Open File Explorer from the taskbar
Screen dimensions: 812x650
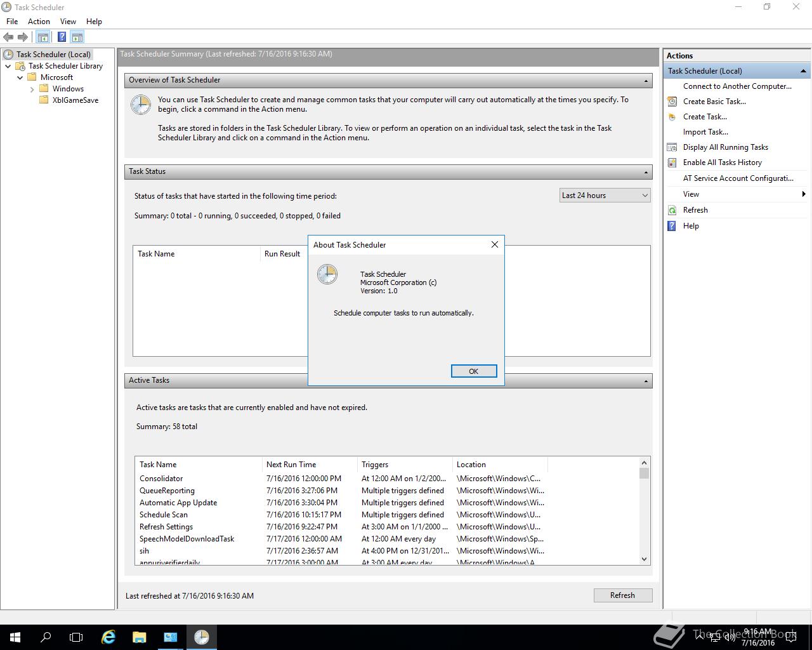click(139, 637)
